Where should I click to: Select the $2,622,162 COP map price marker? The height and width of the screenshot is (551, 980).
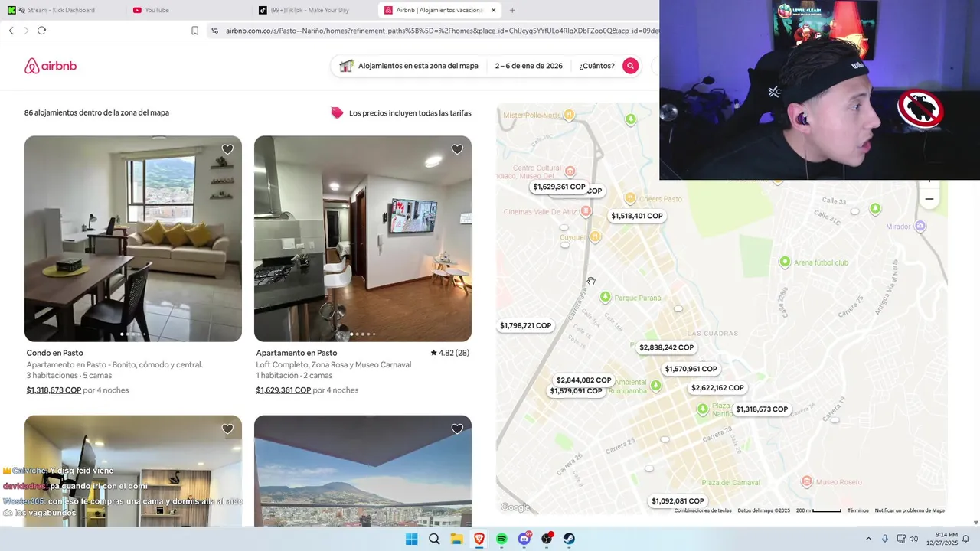coord(717,388)
